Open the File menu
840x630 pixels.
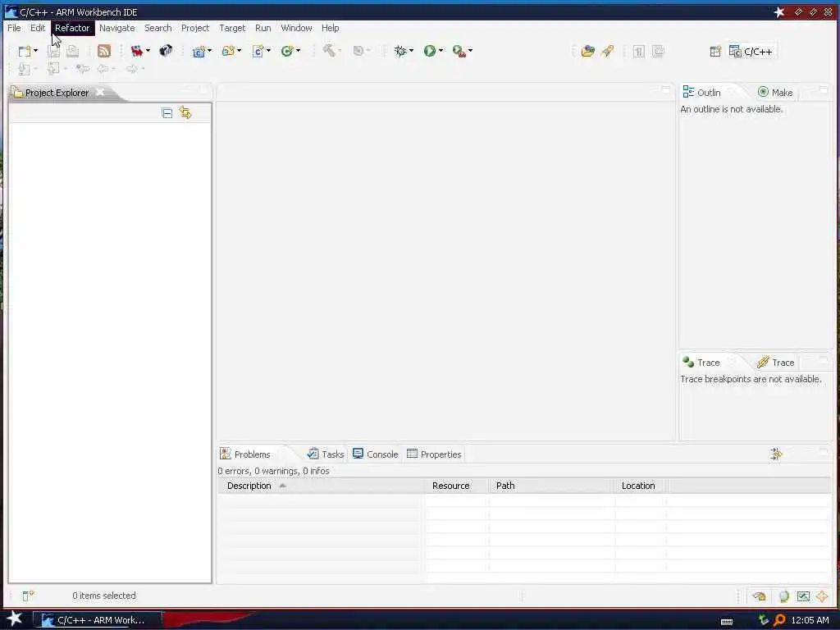click(x=14, y=28)
